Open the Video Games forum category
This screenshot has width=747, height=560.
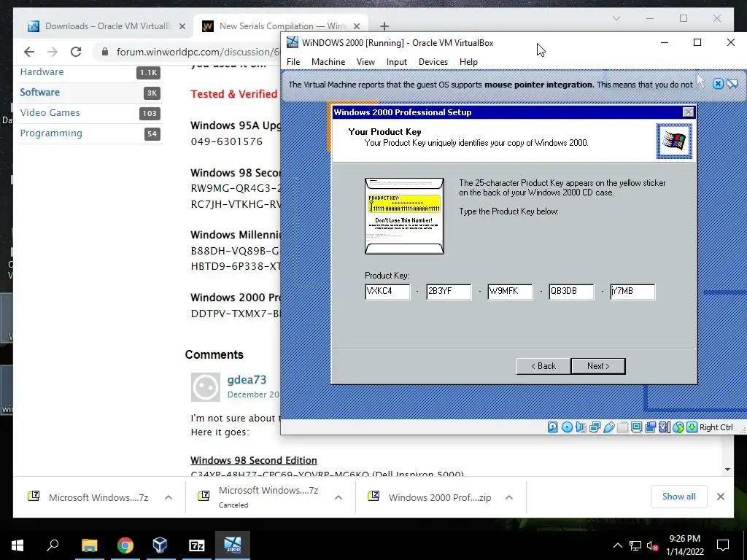[50, 113]
